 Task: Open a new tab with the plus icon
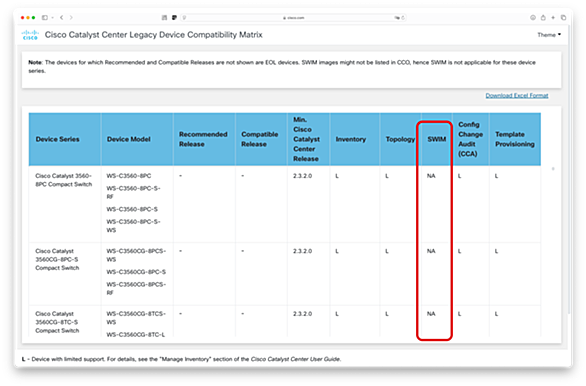tap(553, 18)
